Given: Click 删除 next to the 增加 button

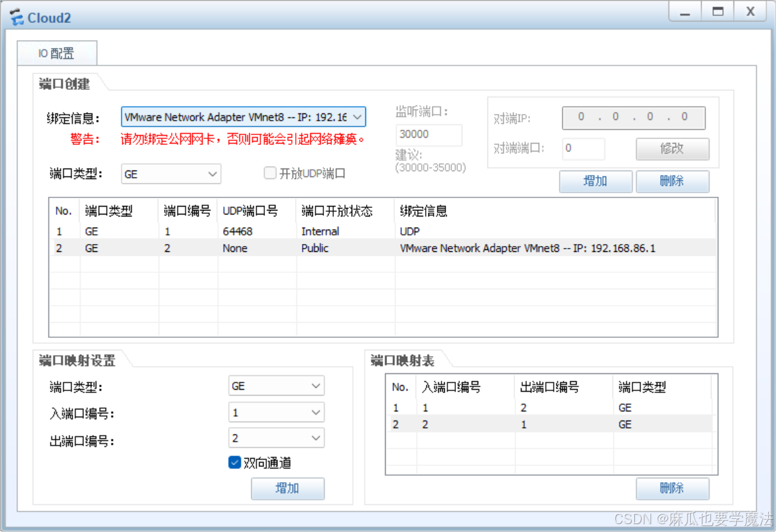Looking at the screenshot, I should pyautogui.click(x=672, y=182).
